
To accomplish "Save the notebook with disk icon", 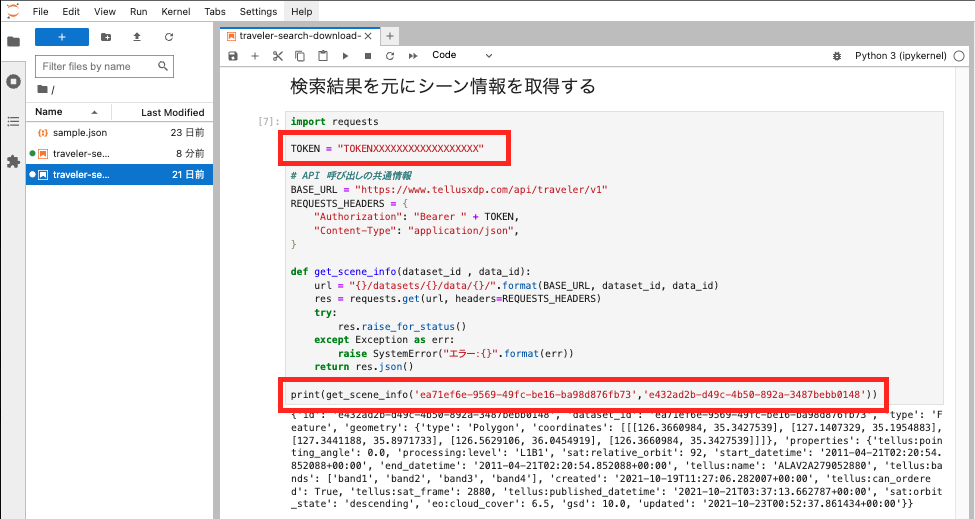I will [233, 56].
